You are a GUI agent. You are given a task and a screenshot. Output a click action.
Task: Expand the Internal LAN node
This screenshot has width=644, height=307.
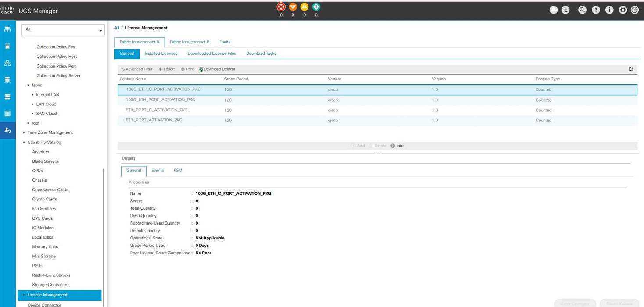tap(33, 95)
